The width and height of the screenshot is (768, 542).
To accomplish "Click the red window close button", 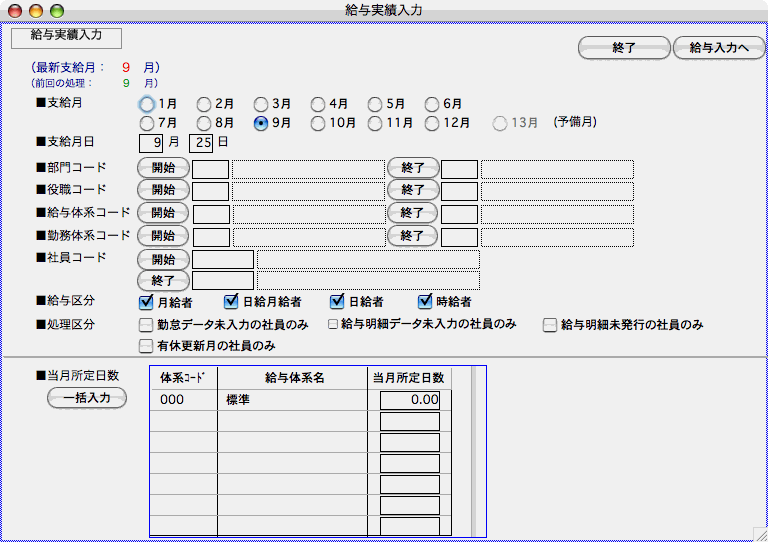I will point(15,10).
